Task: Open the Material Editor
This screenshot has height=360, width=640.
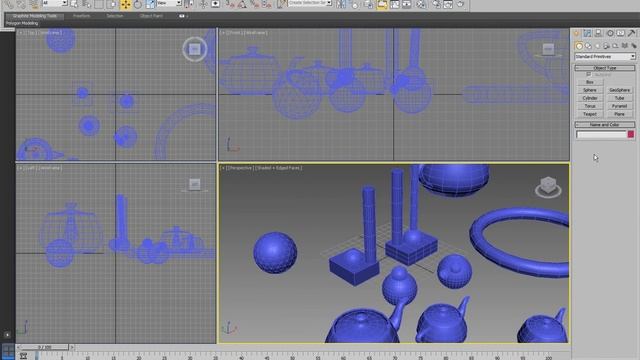Action: coord(421,4)
